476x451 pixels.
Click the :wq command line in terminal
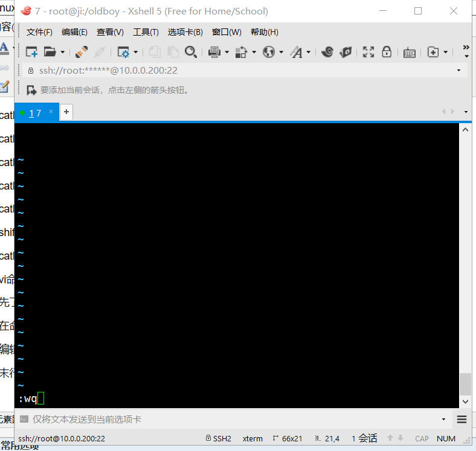coord(28,398)
